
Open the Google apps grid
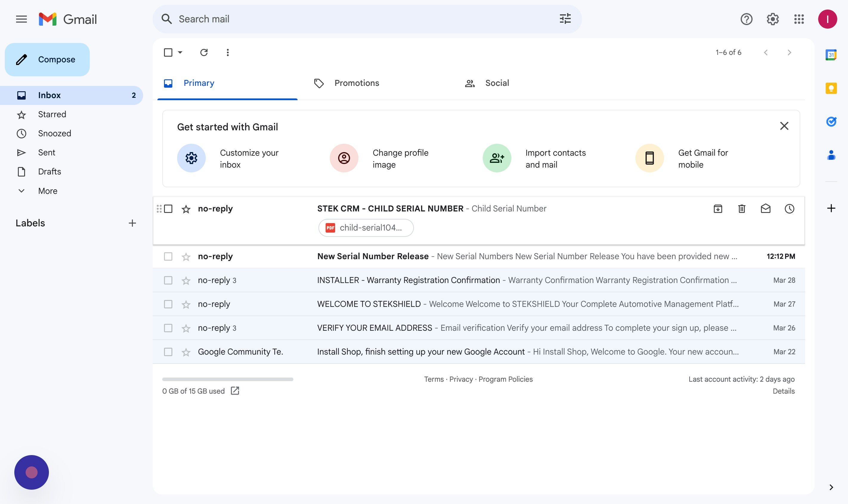pos(799,19)
